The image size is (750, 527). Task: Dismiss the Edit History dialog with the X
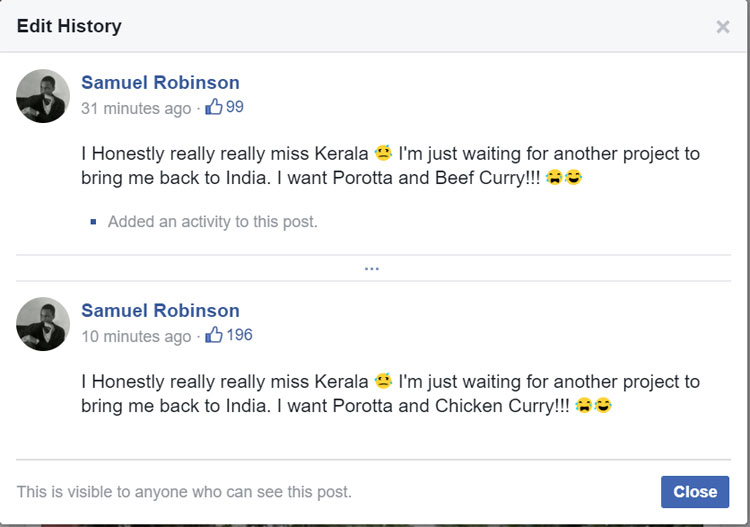[x=723, y=27]
